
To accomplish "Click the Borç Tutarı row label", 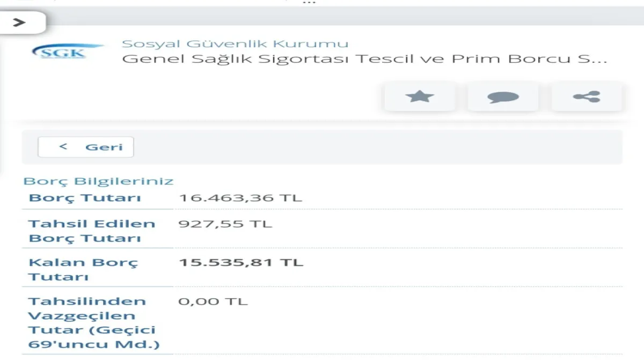I will (x=85, y=198).
